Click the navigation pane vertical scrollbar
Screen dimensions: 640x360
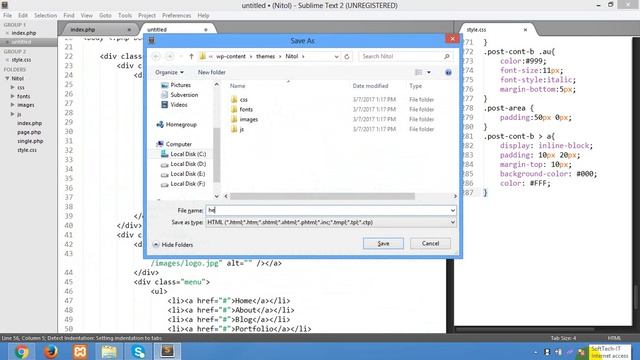click(x=217, y=155)
